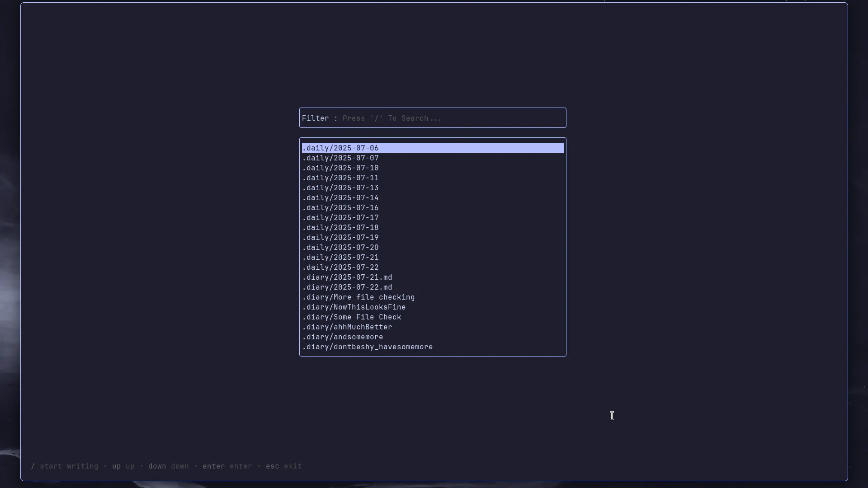Image resolution: width=868 pixels, height=488 pixels.
Task: Click the Filter search input field
Action: (433, 118)
